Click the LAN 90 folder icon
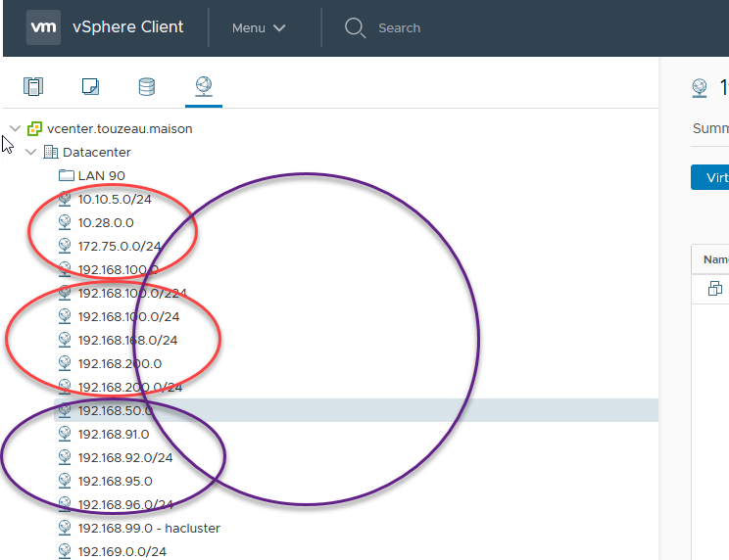This screenshot has height=560, width=729. click(x=67, y=175)
